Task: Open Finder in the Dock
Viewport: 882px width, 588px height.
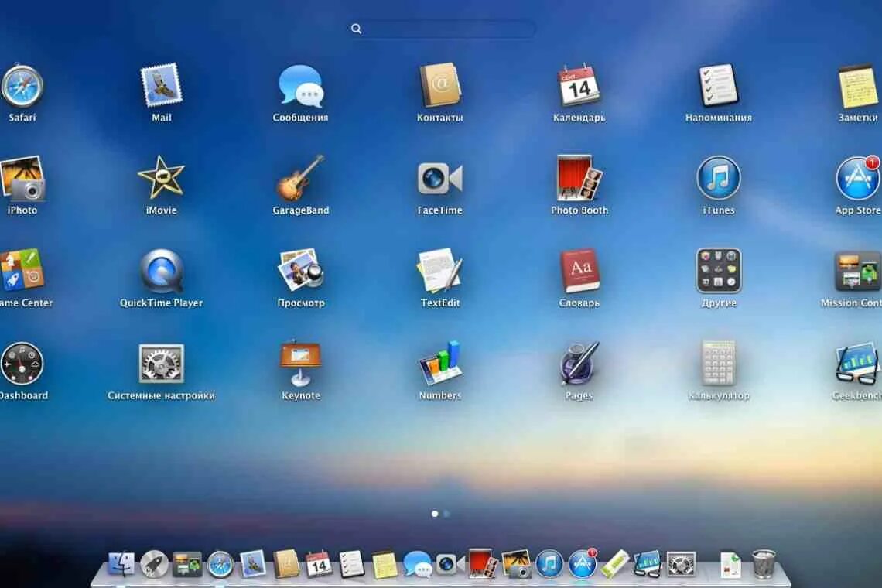Action: point(121,564)
